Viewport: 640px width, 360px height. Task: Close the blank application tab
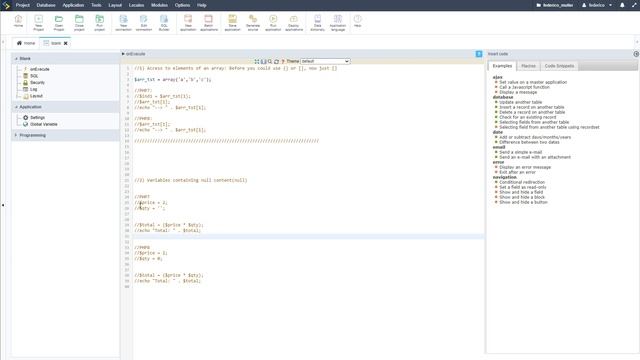click(66, 43)
